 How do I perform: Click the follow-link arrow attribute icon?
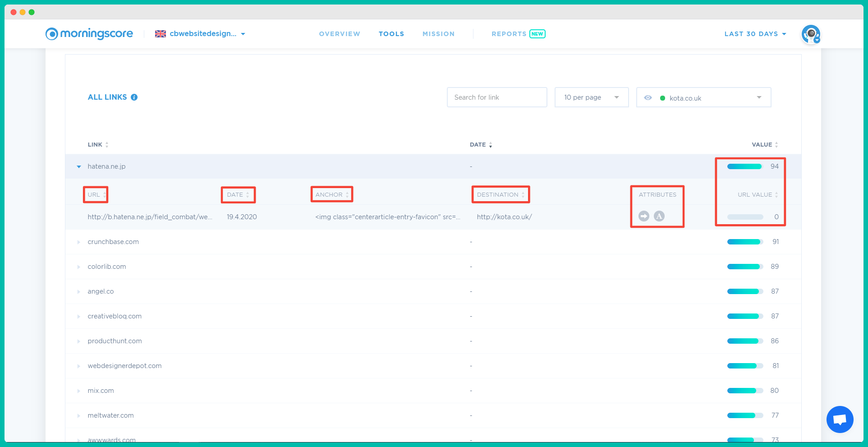pos(644,216)
